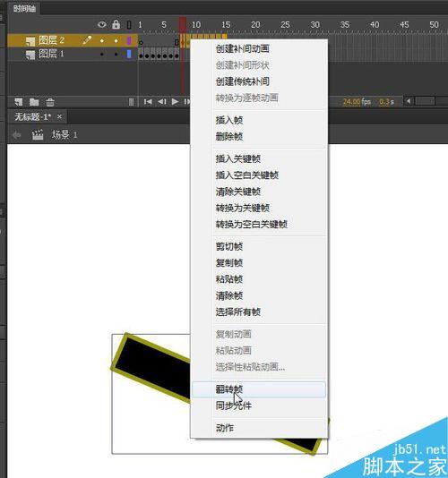Click timeline scrollbar left arrow

(x=409, y=101)
